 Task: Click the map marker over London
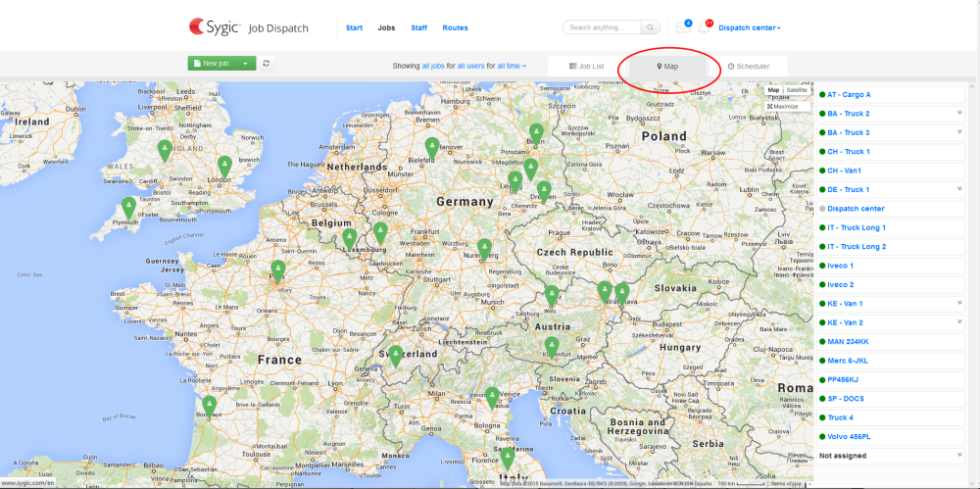225,167
